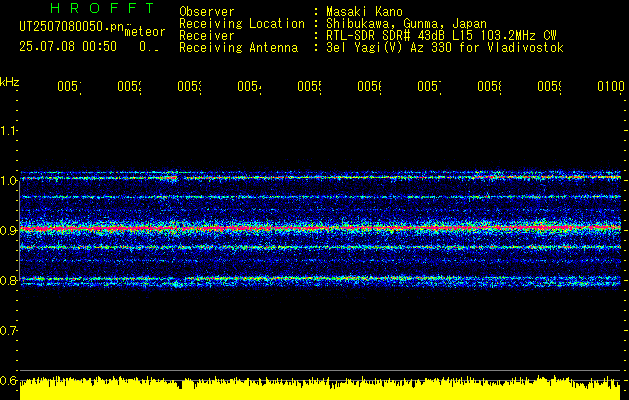Click the 0055 time marker

310,86
